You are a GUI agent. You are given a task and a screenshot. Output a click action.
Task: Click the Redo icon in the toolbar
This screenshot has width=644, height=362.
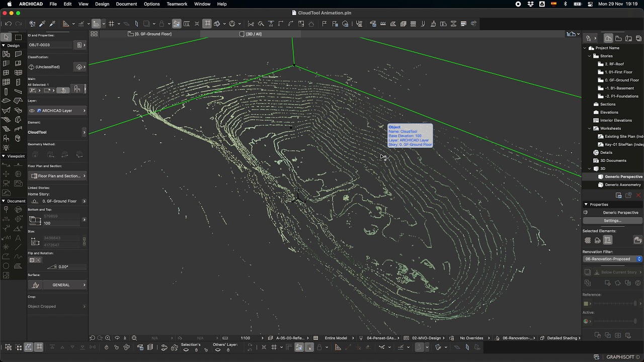click(x=19, y=24)
